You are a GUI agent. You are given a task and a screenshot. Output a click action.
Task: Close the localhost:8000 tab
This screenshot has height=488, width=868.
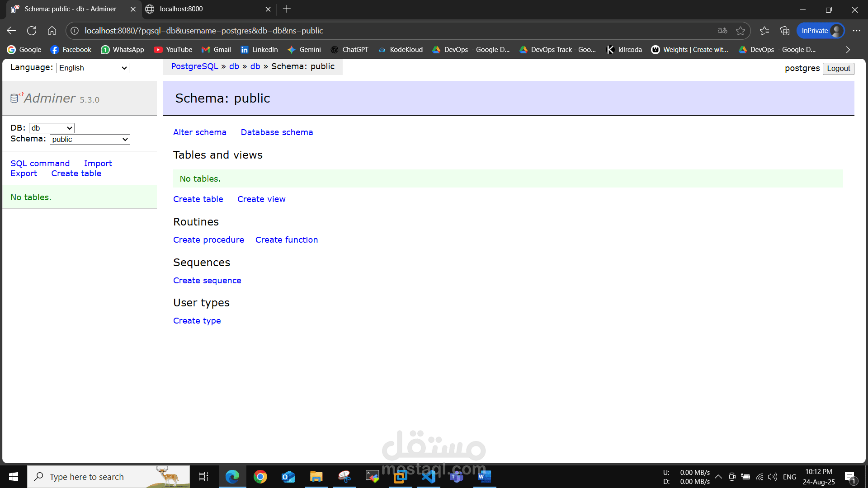268,9
